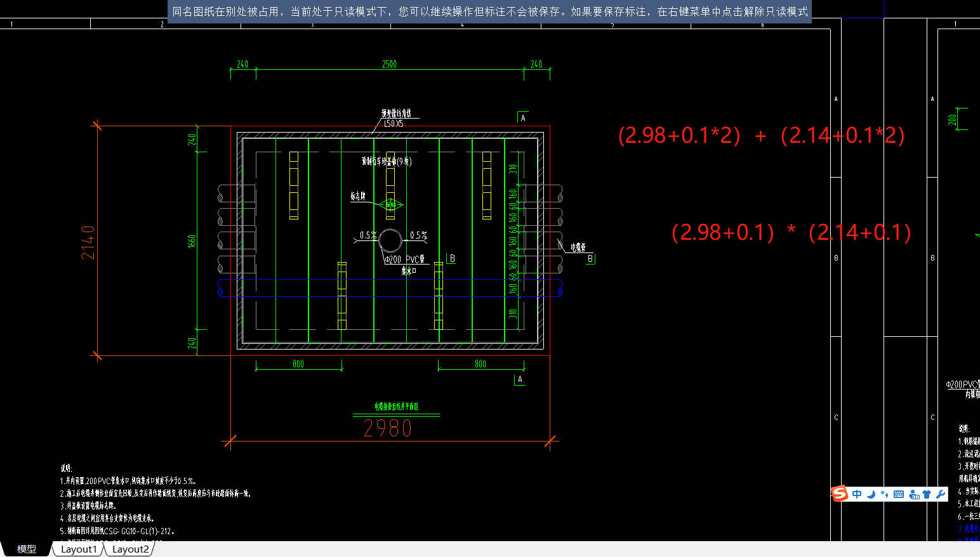Select note line 5 referencing CSG-GG10-GL(1)-212
Screen dimensions: 980x557
[x=117, y=531]
